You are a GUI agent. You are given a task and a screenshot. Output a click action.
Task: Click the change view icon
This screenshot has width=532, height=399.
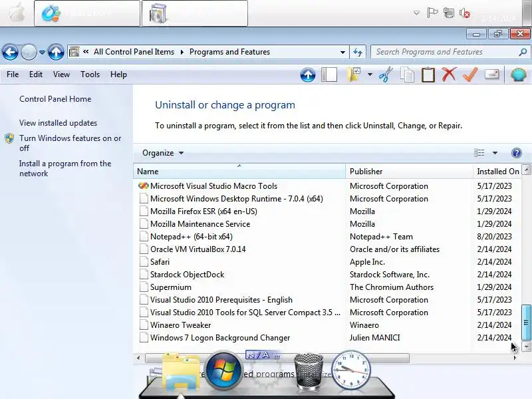[x=479, y=153]
